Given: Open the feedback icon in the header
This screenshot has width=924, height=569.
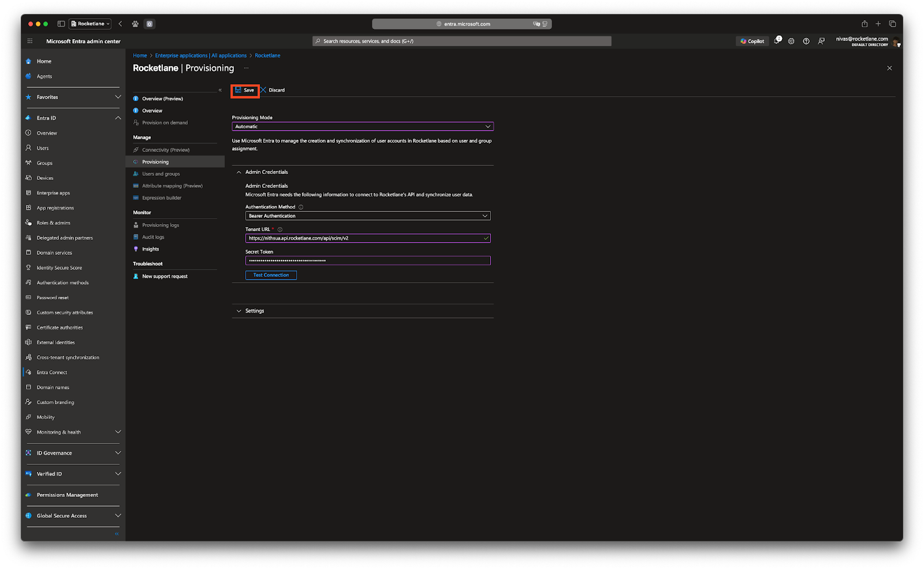Looking at the screenshot, I should 821,41.
